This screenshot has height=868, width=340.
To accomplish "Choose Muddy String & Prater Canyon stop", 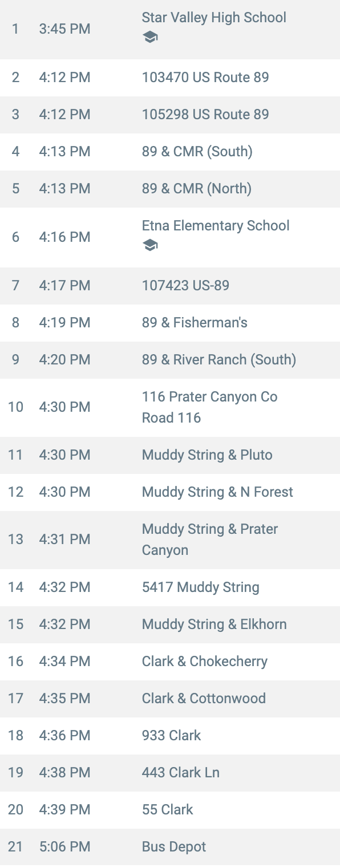I will tap(170, 540).
